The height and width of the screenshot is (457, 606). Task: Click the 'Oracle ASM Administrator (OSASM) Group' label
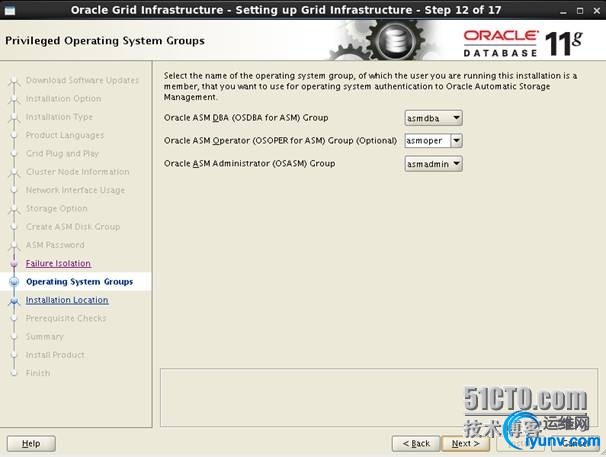pos(249,164)
